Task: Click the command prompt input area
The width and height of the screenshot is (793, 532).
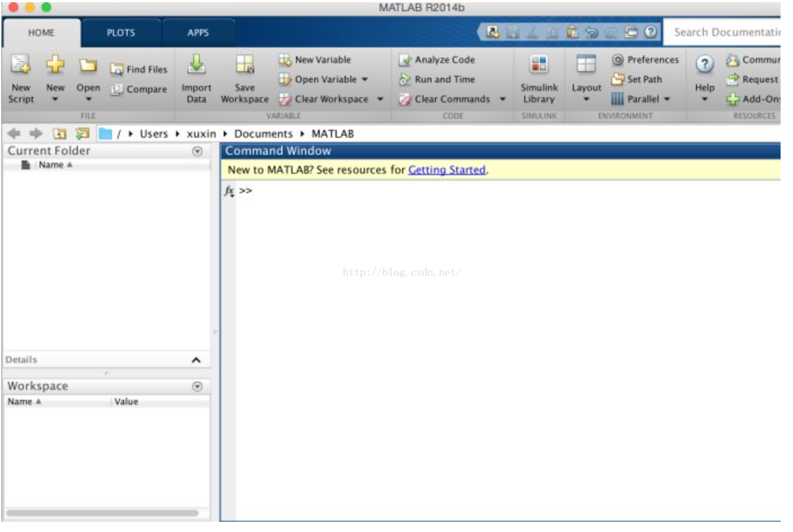Action: click(508, 191)
